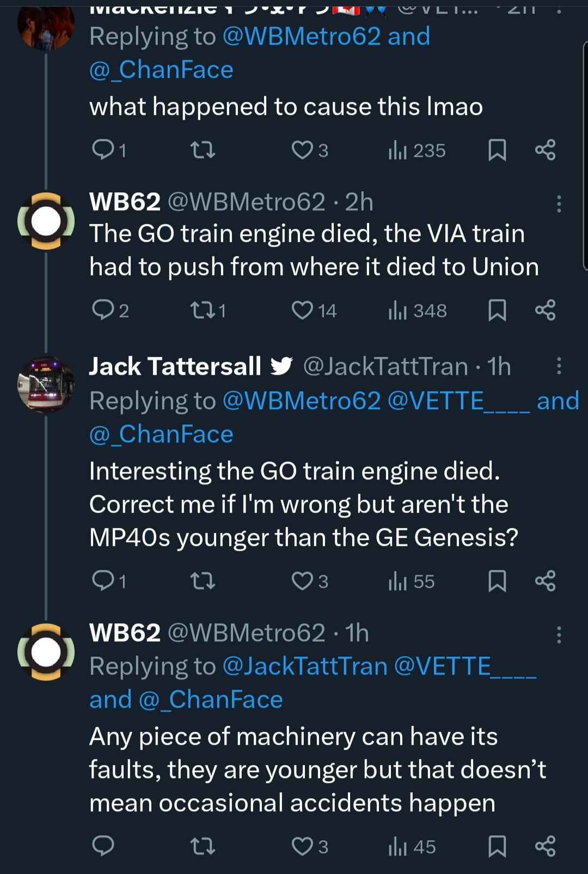Viewport: 588px width, 874px height.
Task: Reply to WB62's 'Any piece of machinery' tweet
Action: pos(103,846)
